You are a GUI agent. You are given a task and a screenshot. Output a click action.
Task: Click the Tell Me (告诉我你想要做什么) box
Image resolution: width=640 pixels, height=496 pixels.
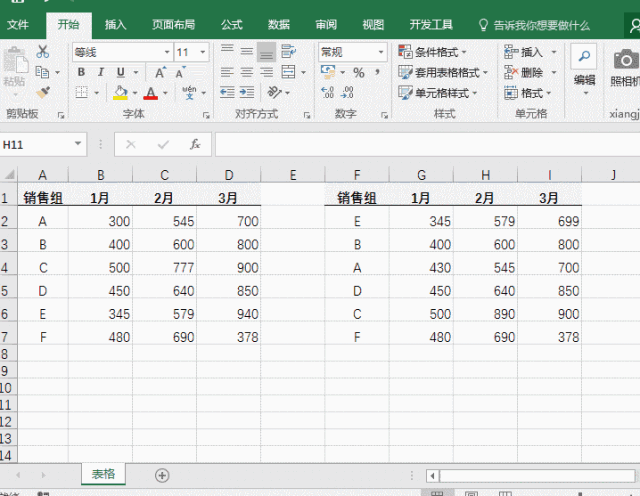(x=534, y=25)
